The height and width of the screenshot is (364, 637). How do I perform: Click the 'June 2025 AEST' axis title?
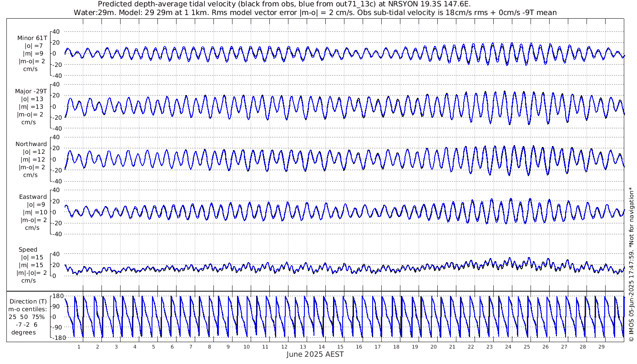[x=315, y=354]
